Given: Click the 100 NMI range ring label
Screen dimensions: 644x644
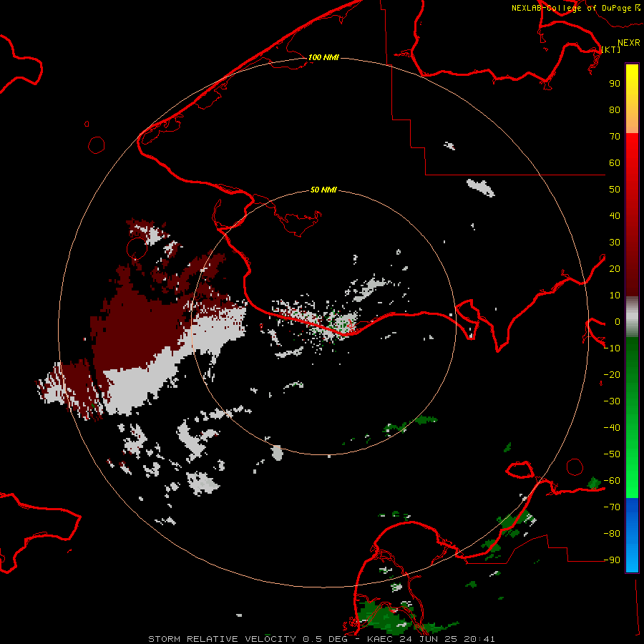Looking at the screenshot, I should 323,57.
